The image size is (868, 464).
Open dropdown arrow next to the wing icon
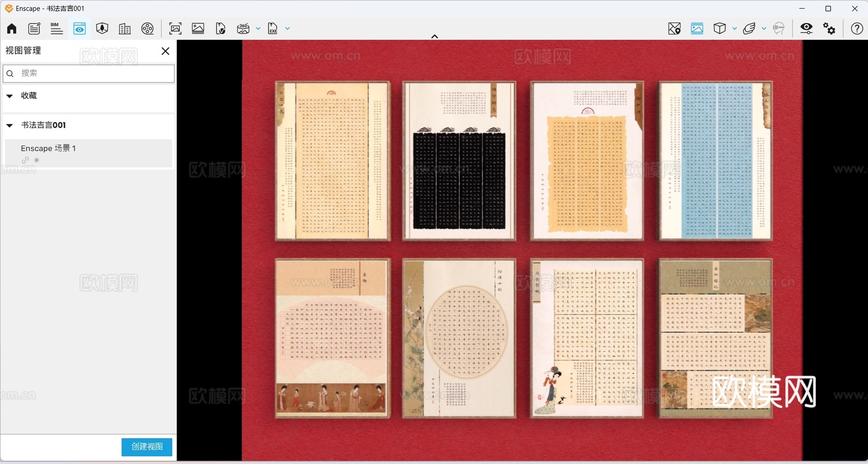764,28
